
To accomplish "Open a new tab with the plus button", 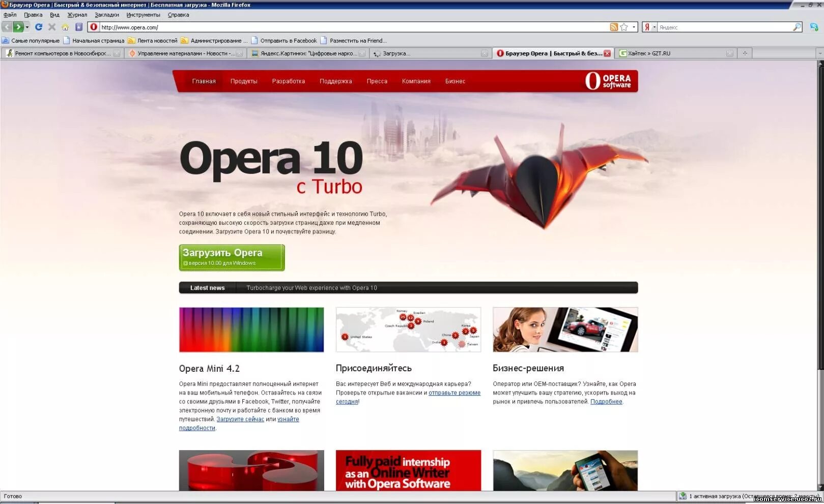I will click(x=745, y=53).
